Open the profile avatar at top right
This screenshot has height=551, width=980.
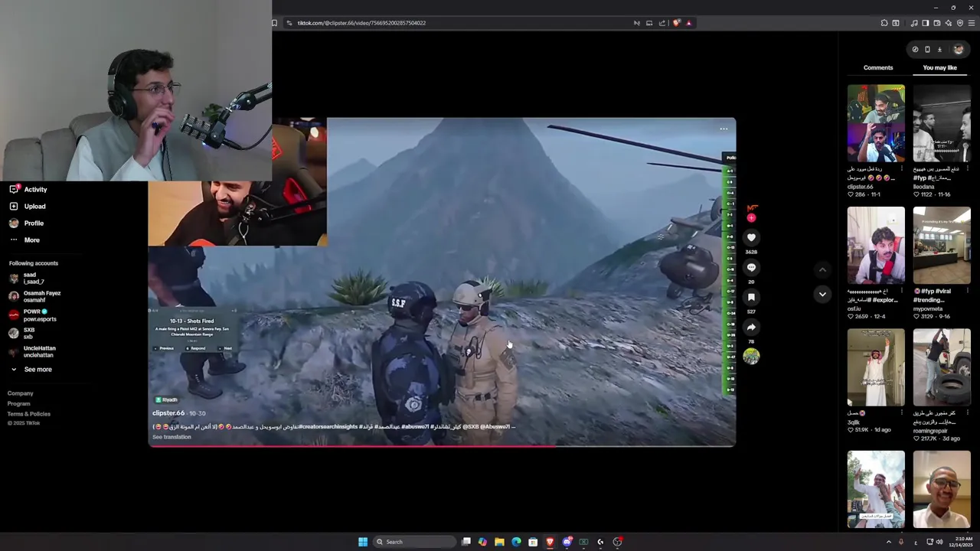click(958, 50)
